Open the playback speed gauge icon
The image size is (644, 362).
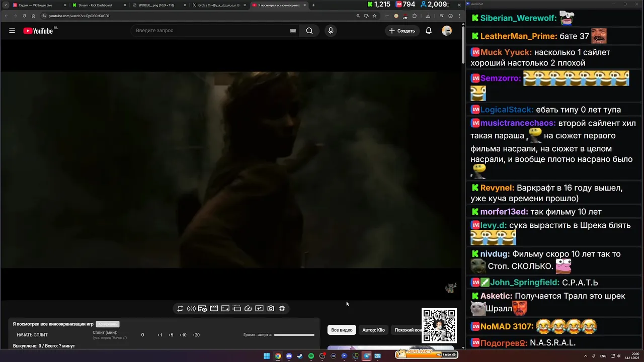248,309
